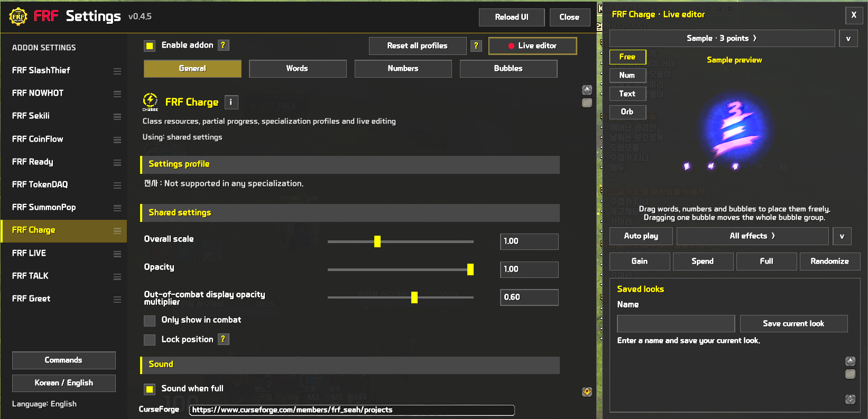Click the Overall scale slider handle
This screenshot has height=419, width=868.
[x=377, y=241]
